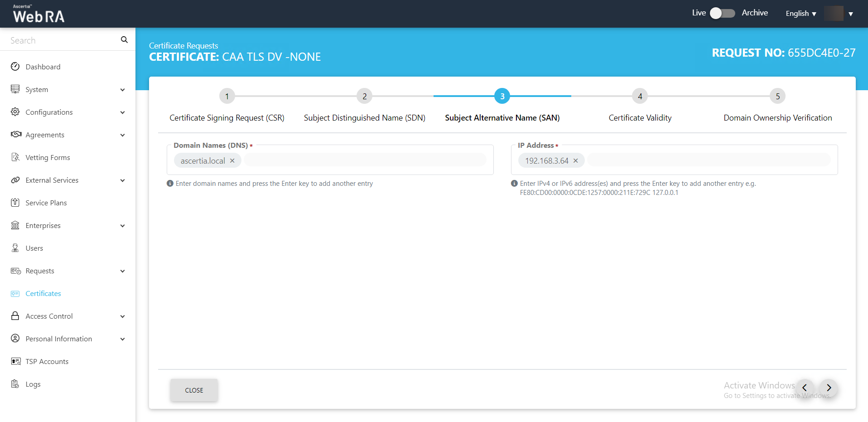The width and height of the screenshot is (868, 422).
Task: Click into the Domain Names input field
Action: 365,160
